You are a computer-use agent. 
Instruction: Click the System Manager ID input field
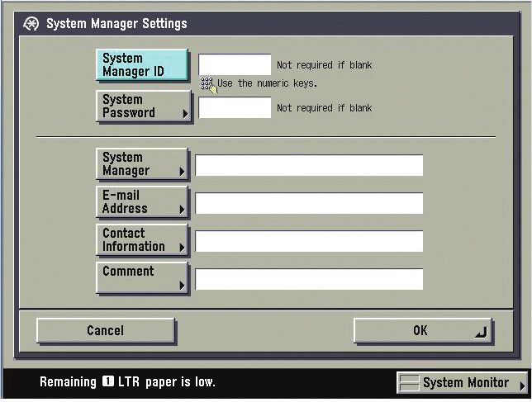(235, 64)
